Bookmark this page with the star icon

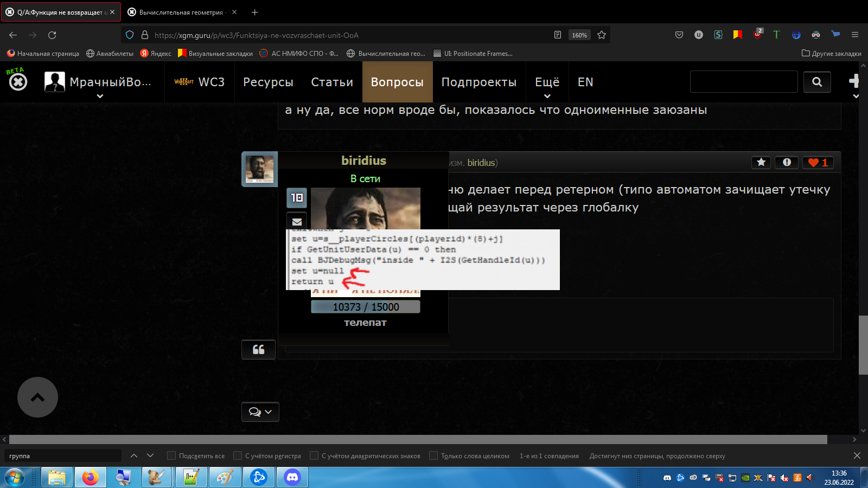point(602,35)
